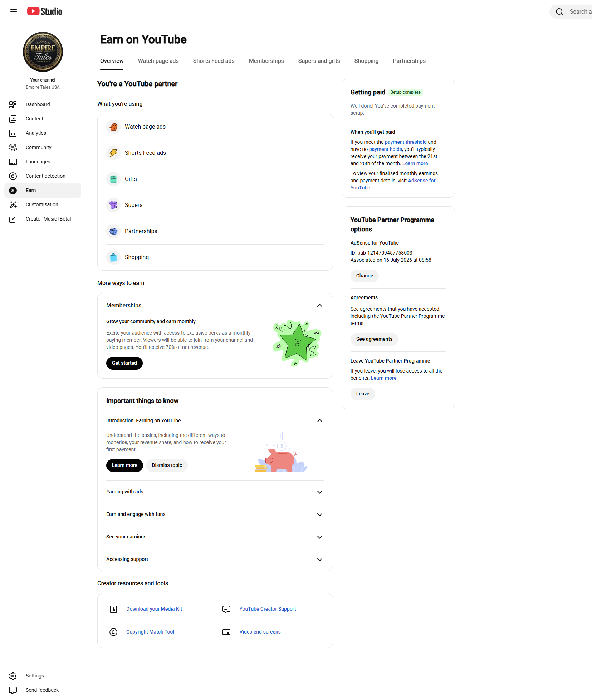Click the Gifts icon row
Image resolution: width=592 pixels, height=700 pixels.
tap(215, 179)
